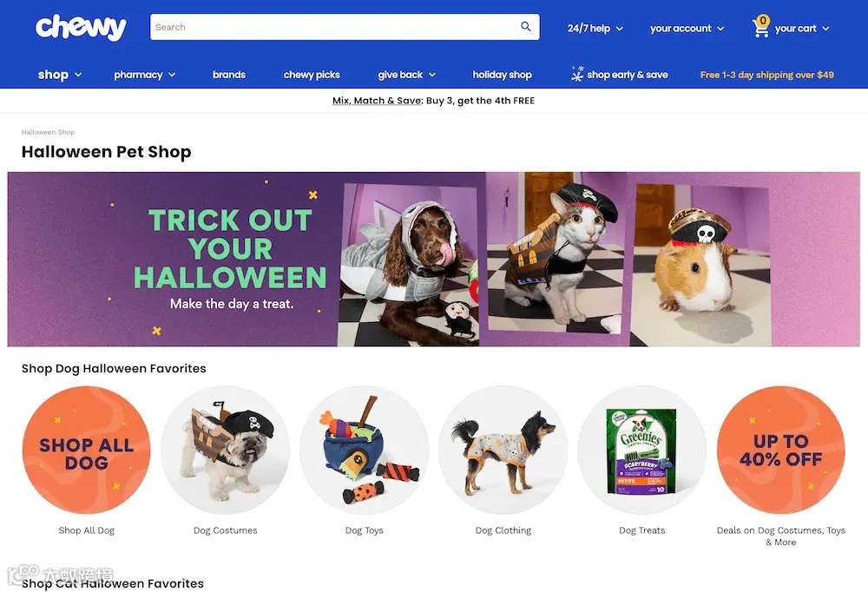
Task: Click the Up To 40% Off circle
Action: click(x=781, y=450)
